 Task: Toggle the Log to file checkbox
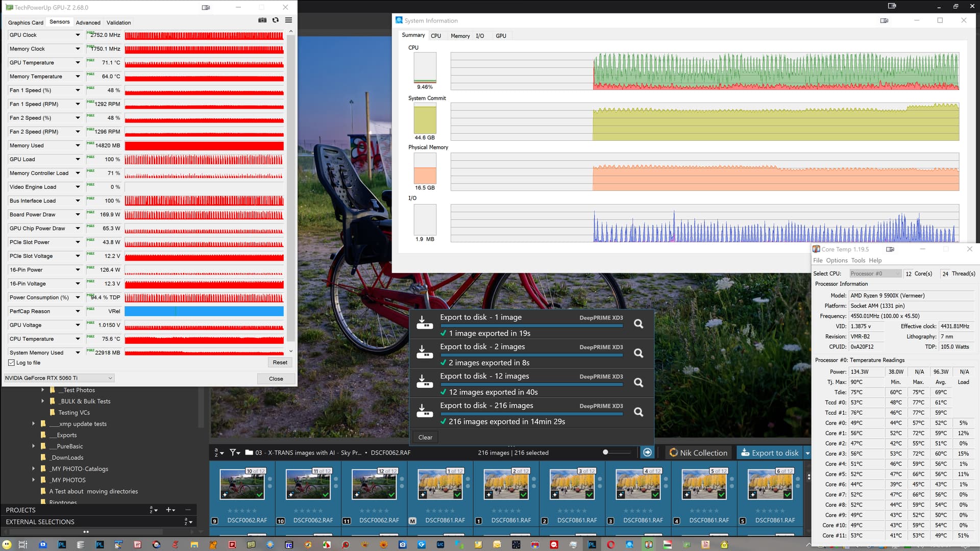coord(11,363)
